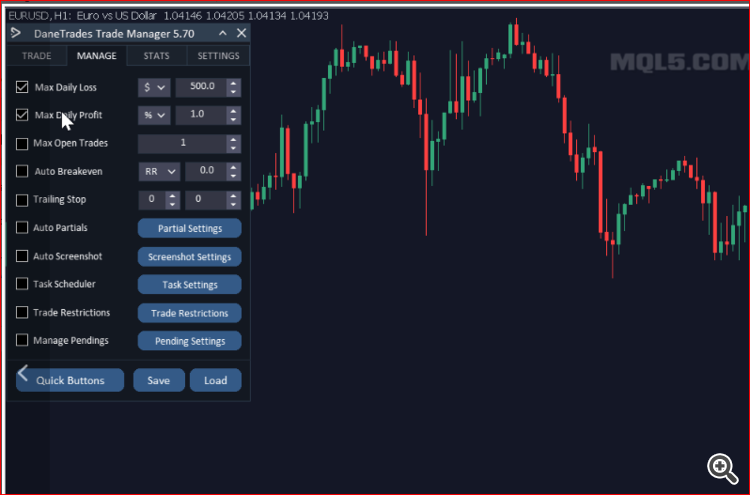Enable the Trade Restrictions checkbox
The image size is (750, 495).
point(22,312)
